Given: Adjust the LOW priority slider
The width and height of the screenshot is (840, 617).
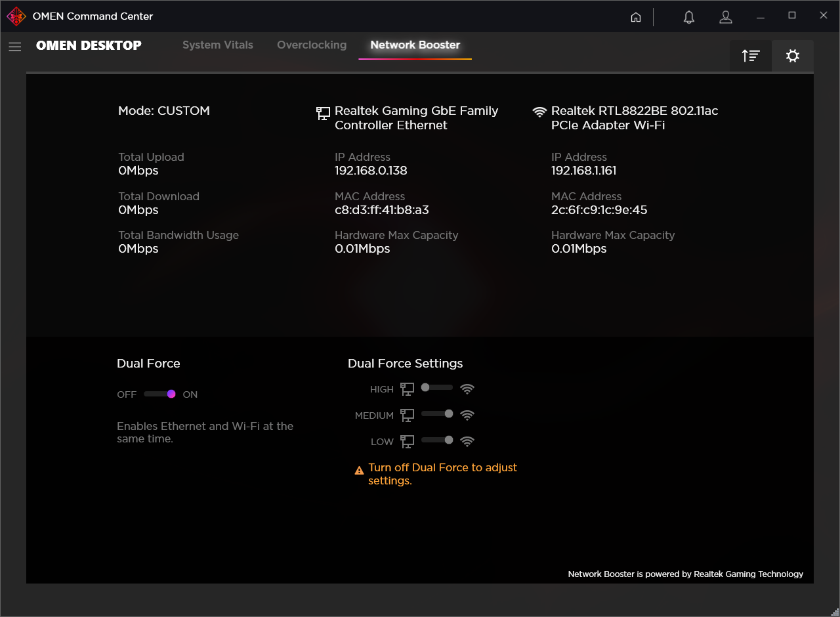Looking at the screenshot, I should [x=437, y=440].
